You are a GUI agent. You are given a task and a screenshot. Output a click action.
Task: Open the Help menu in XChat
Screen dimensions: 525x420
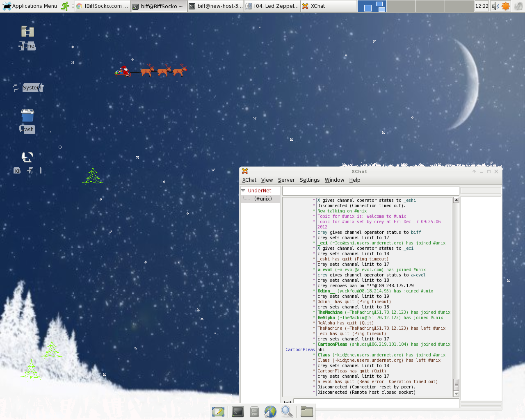(355, 180)
